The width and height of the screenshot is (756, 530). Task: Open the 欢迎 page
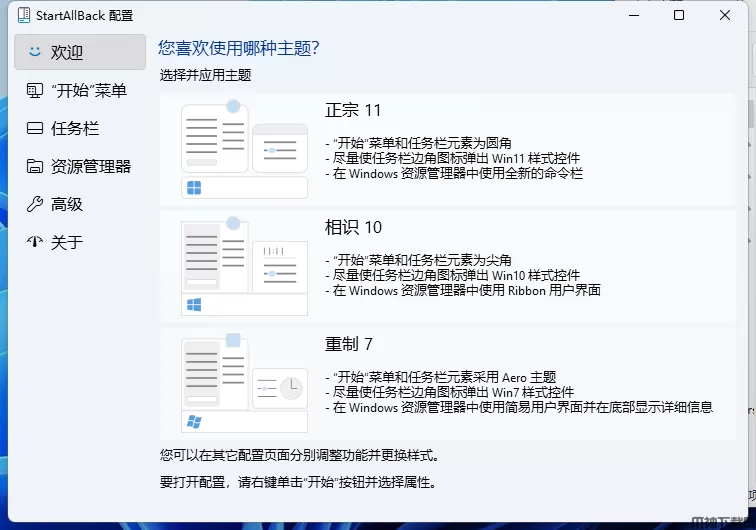pos(80,52)
